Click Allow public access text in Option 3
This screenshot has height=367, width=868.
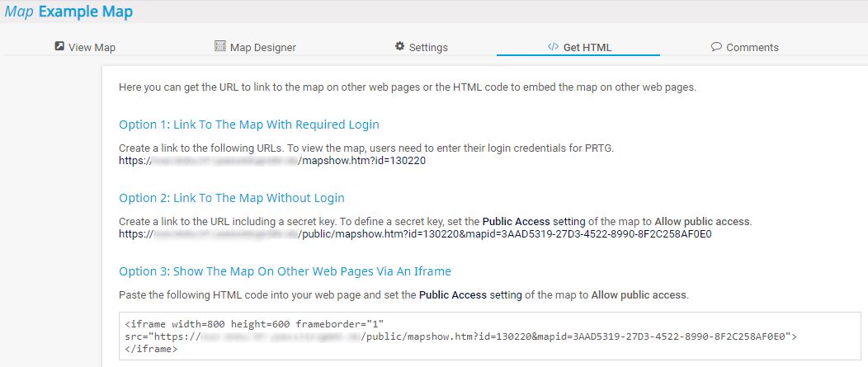639,295
